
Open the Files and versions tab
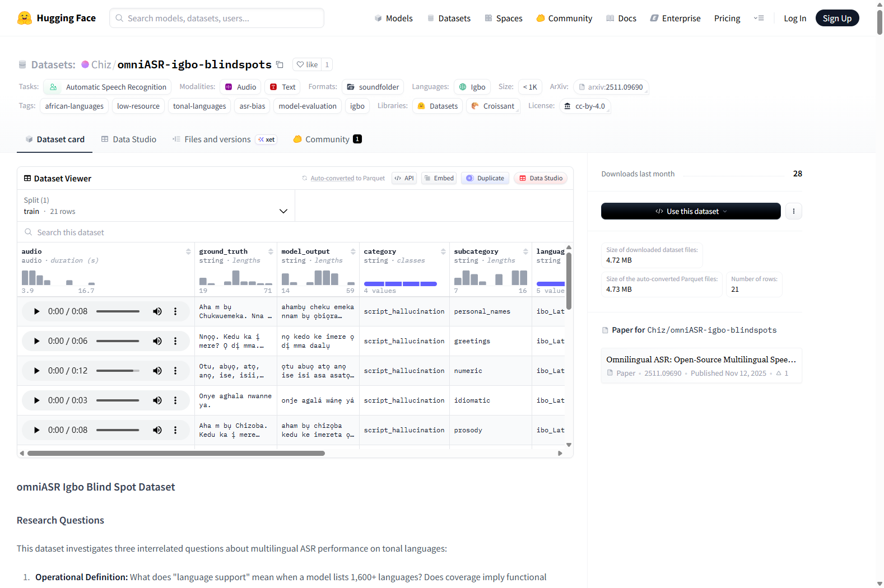point(224,139)
